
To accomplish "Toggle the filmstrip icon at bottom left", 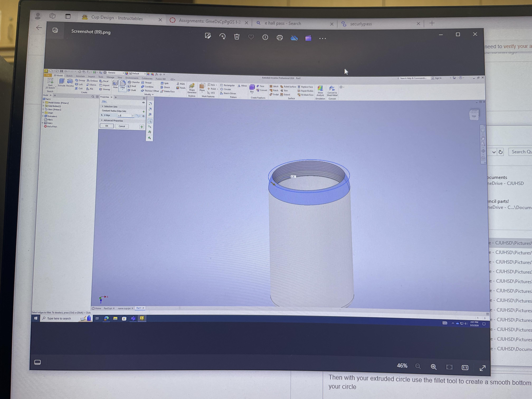I will (x=37, y=362).
